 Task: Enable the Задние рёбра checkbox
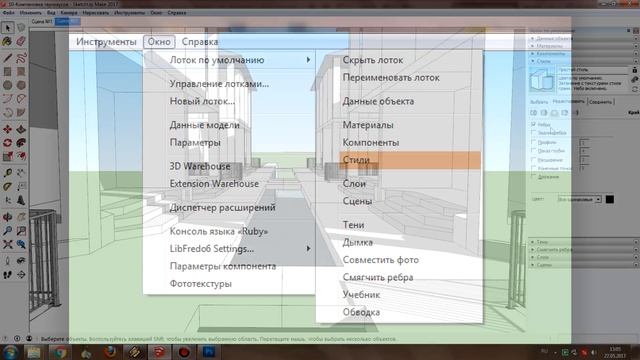533,132
